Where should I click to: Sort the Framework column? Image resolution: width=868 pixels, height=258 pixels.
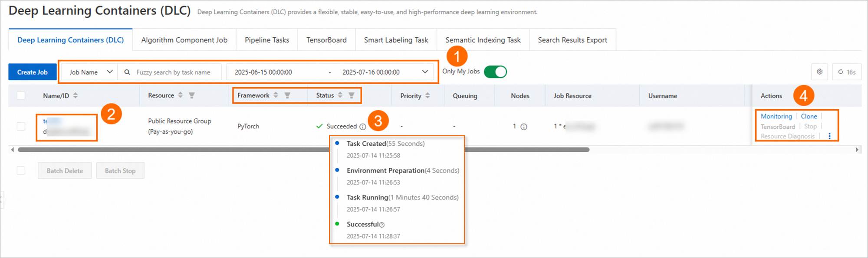[276, 95]
